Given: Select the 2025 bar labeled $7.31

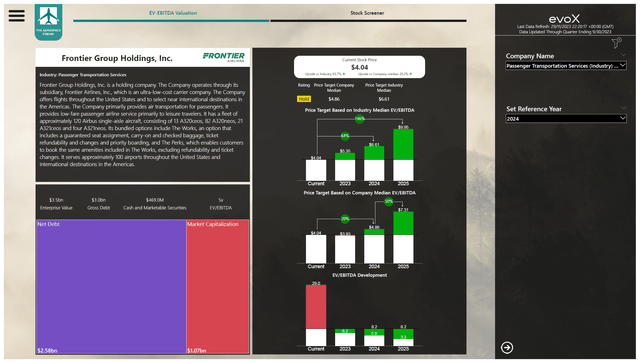Looking at the screenshot, I should click(403, 237).
